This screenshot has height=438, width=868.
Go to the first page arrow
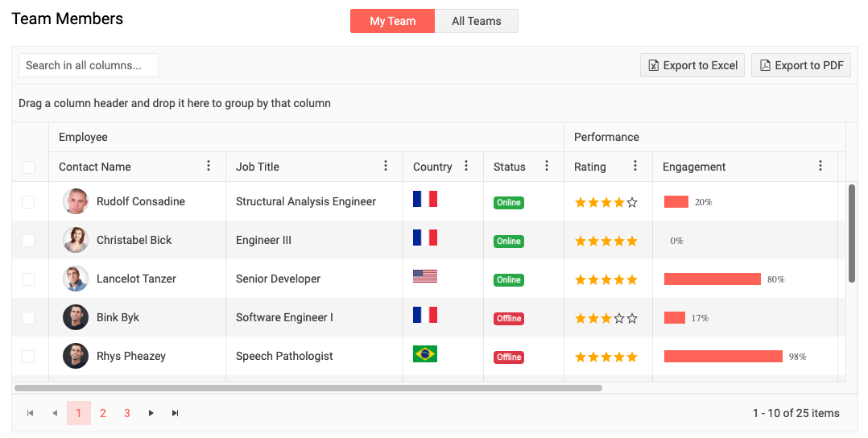point(30,413)
